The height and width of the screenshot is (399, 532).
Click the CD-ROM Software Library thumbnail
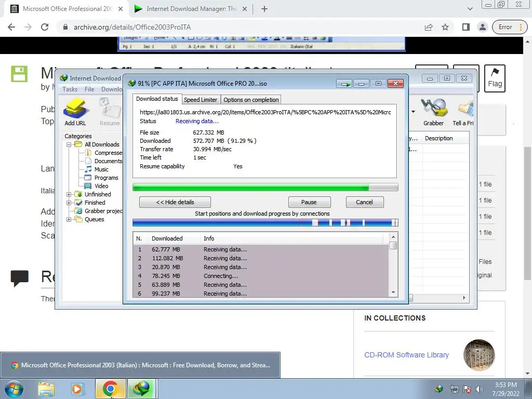click(479, 355)
